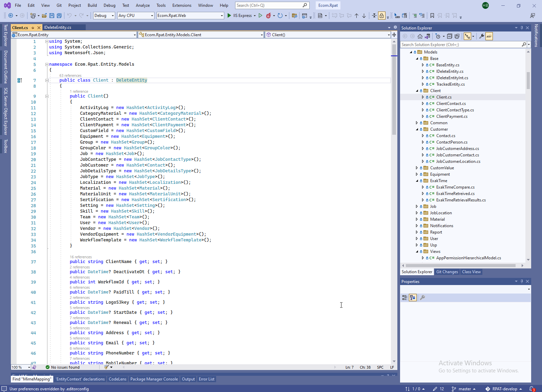Open Find in Files toolbar icon

point(294,16)
